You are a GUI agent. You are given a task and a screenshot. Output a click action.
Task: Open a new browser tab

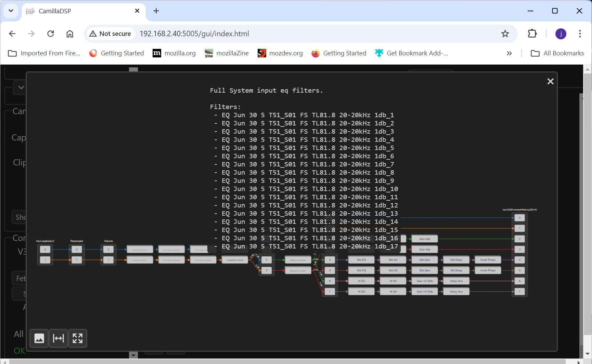[156, 11]
